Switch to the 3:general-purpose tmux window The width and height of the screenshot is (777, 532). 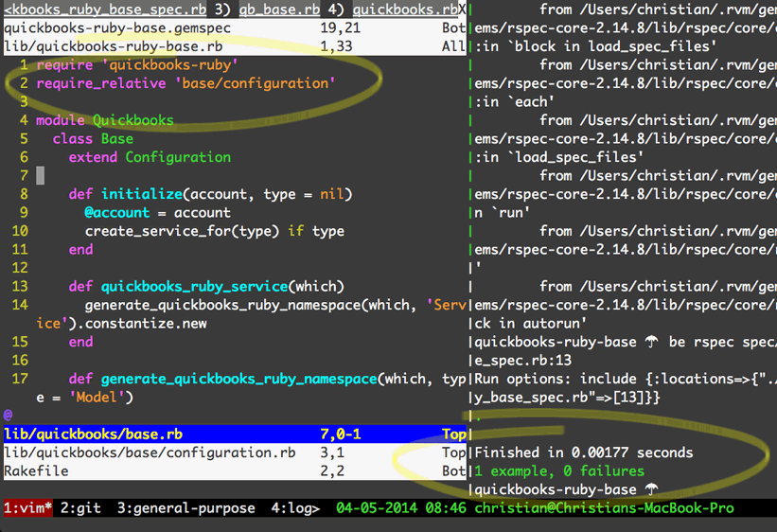pos(185,507)
